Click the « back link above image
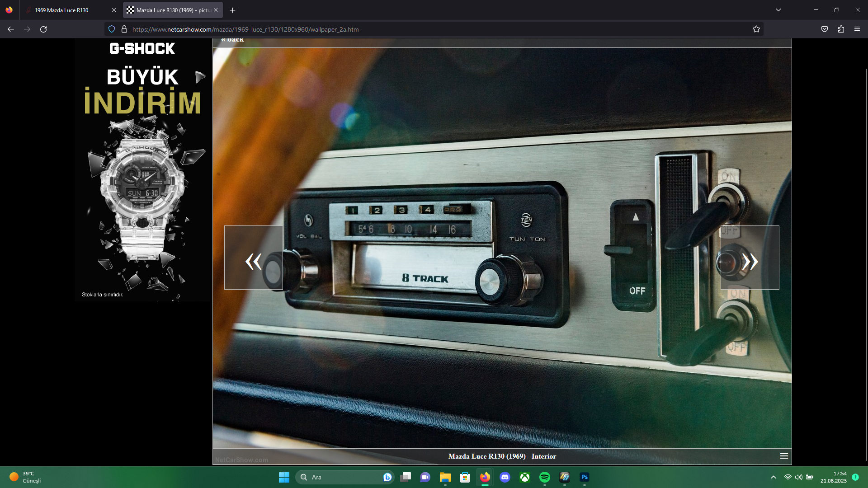Viewport: 868px width, 488px height. coord(232,40)
